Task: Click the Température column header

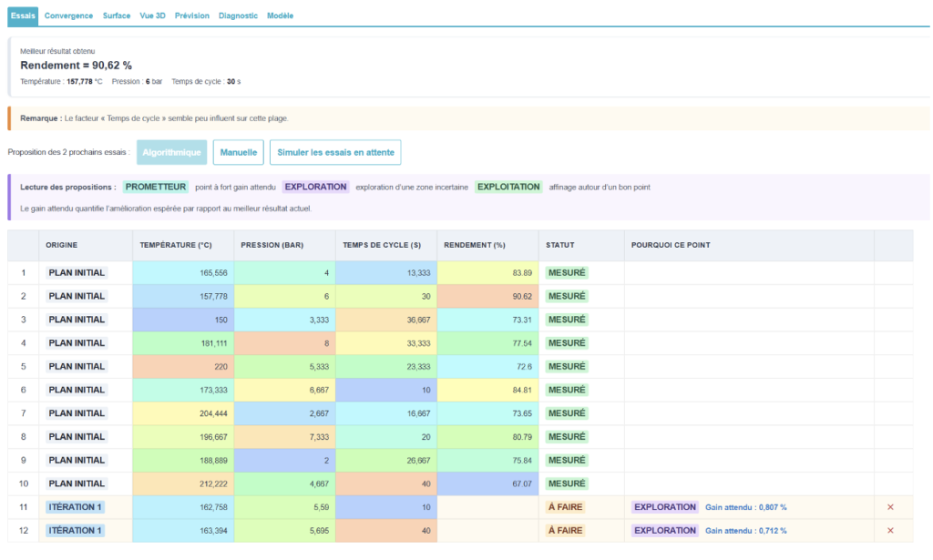Action: pos(176,245)
